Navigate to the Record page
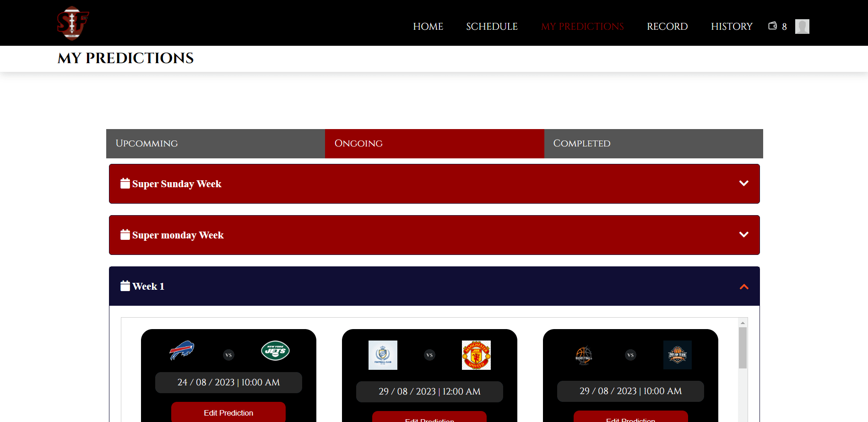868x422 pixels. [667, 27]
